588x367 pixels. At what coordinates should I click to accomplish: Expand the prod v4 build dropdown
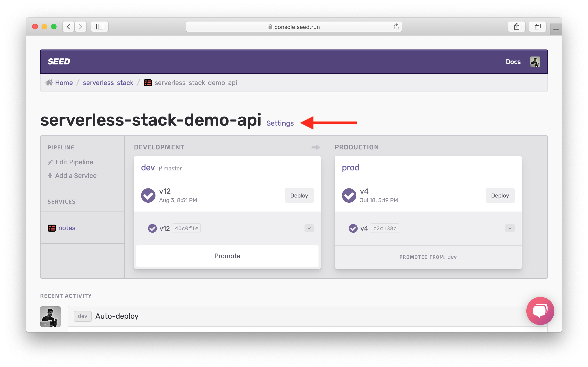tap(510, 228)
